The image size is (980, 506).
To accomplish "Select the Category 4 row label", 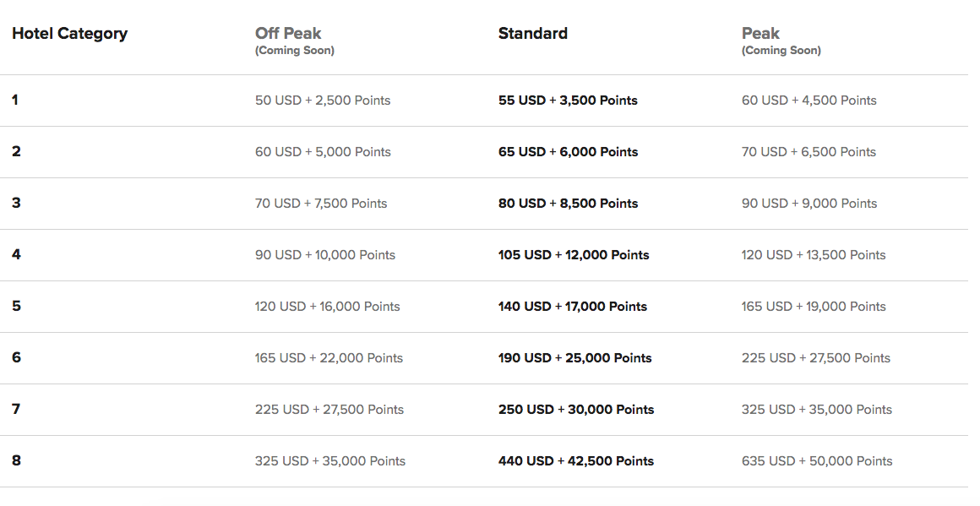I will pos(15,254).
